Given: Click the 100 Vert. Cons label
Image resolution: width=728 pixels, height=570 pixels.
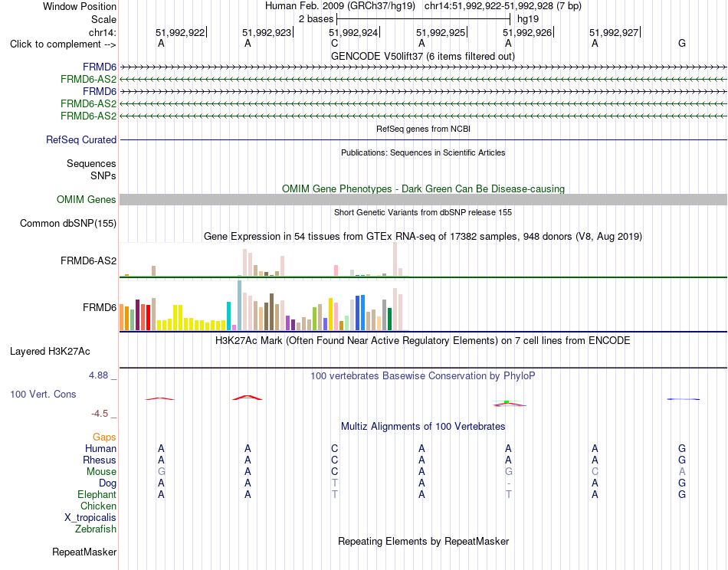Looking at the screenshot, I should pos(43,394).
